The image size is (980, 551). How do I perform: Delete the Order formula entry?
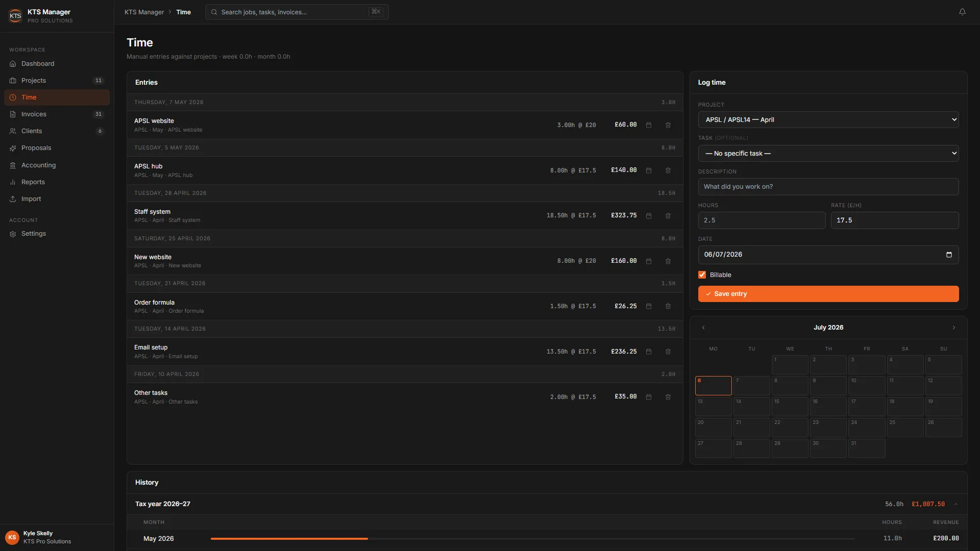[668, 306]
